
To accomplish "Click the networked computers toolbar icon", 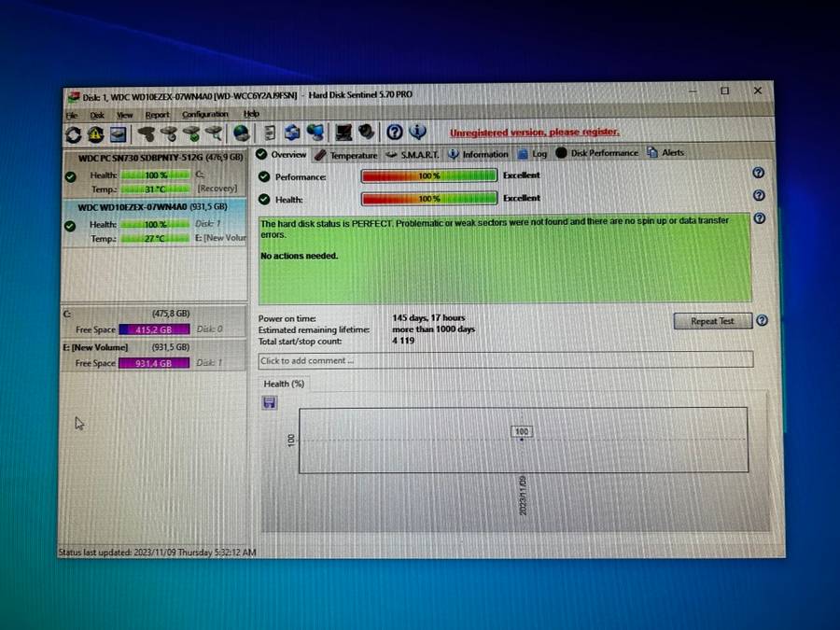I will pyautogui.click(x=315, y=133).
